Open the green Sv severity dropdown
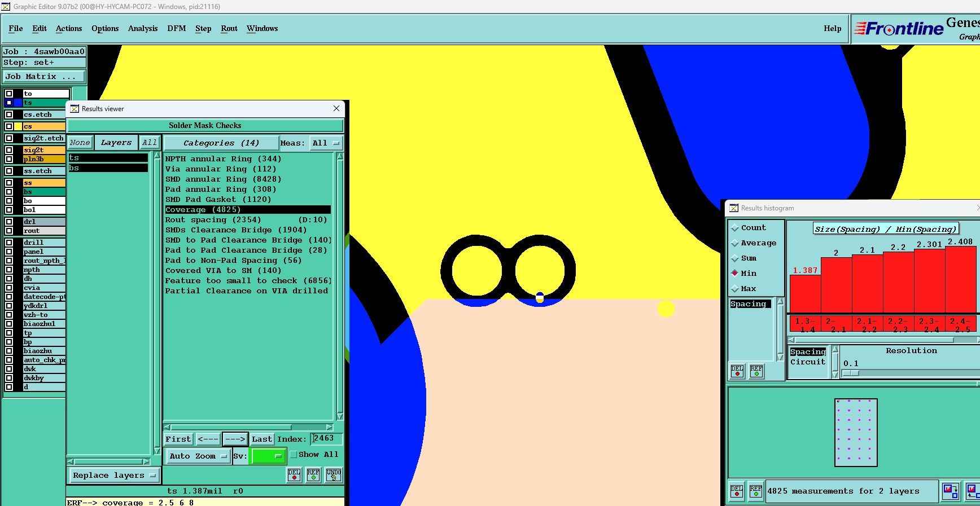This screenshot has width=980, height=506. [268, 456]
